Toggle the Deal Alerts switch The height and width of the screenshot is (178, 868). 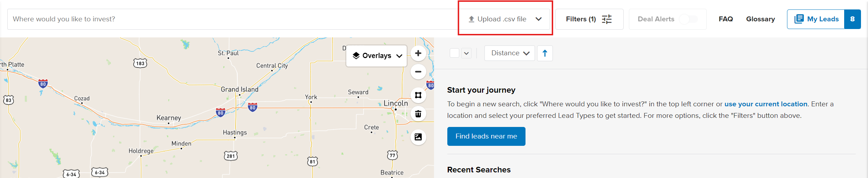pyautogui.click(x=689, y=19)
